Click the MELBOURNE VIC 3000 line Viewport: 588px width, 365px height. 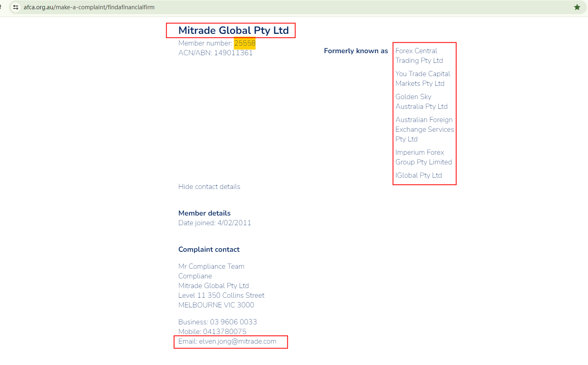(x=216, y=305)
